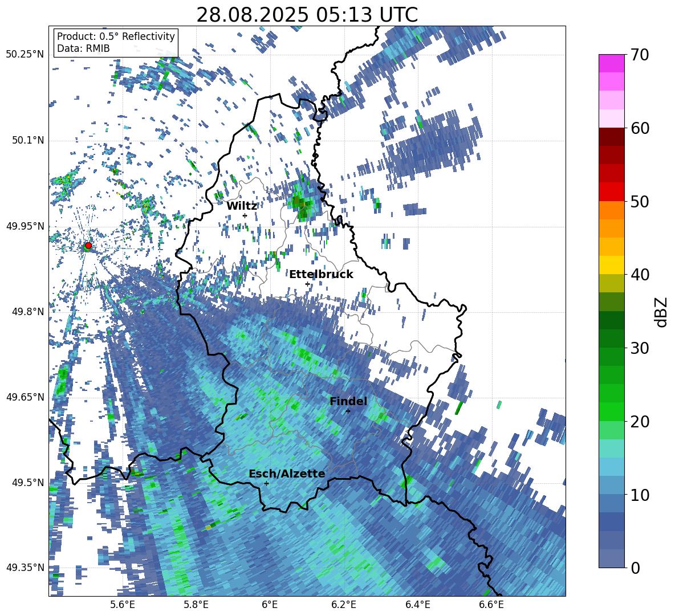Click the Data: RMIB text
Image resolution: width=675 pixels, height=616 pixels.
[x=83, y=48]
